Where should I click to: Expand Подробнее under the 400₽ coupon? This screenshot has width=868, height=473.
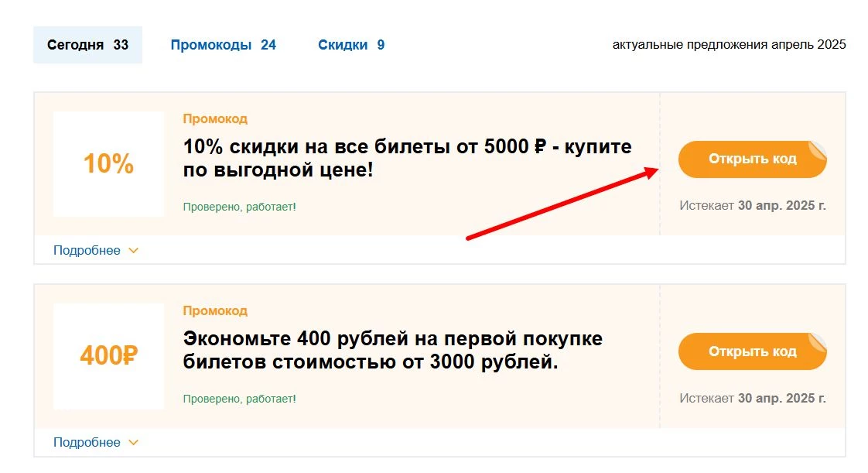pyautogui.click(x=87, y=442)
